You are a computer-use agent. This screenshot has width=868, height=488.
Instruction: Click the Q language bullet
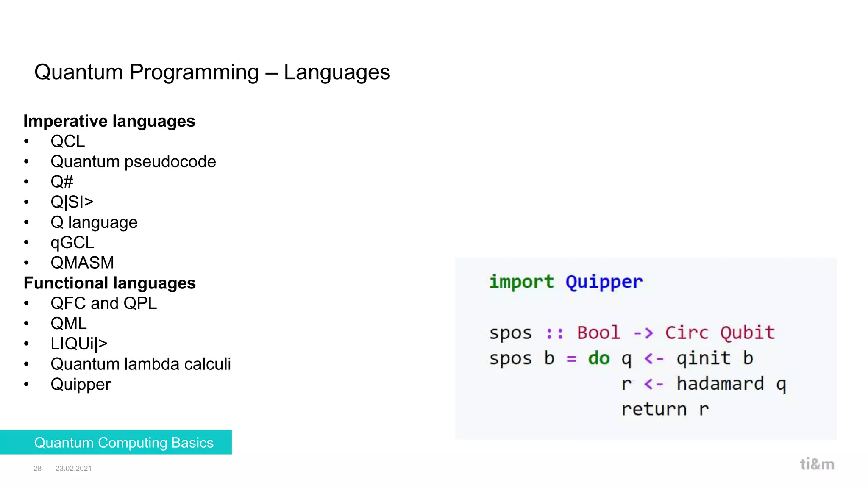(94, 222)
